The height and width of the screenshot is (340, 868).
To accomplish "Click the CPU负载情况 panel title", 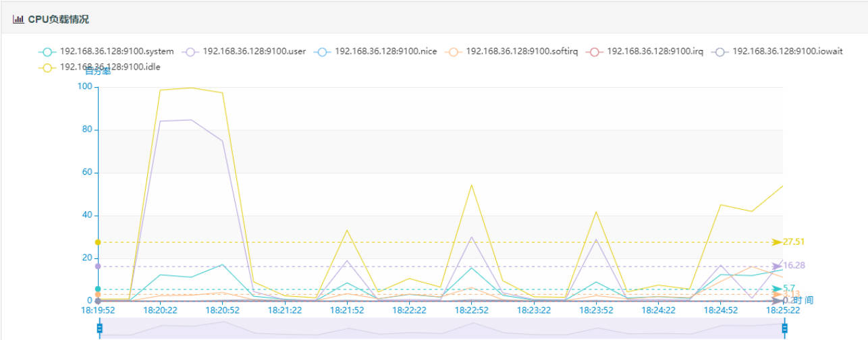I will pyautogui.click(x=58, y=20).
